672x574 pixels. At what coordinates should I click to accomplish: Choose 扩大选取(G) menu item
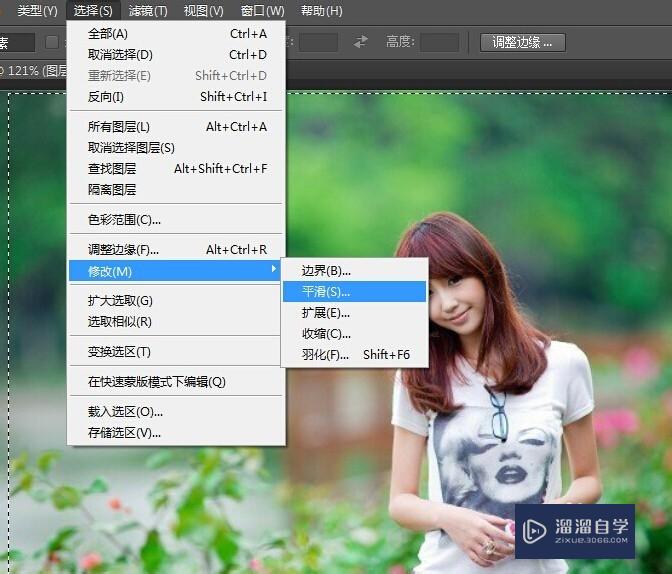click(x=176, y=301)
